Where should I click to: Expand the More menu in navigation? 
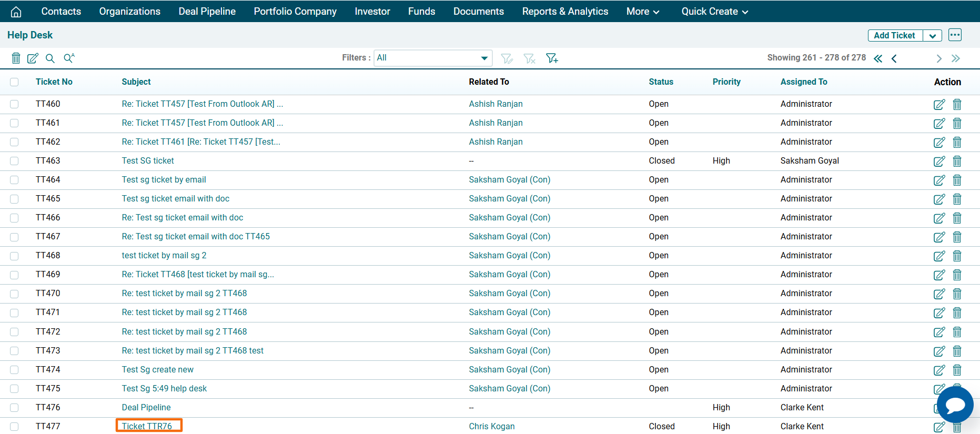pos(642,12)
